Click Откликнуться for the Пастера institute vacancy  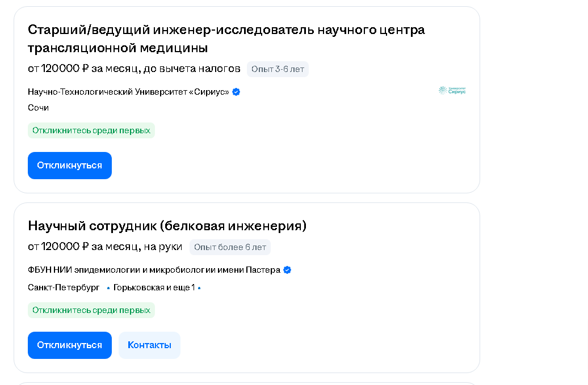pyautogui.click(x=70, y=345)
